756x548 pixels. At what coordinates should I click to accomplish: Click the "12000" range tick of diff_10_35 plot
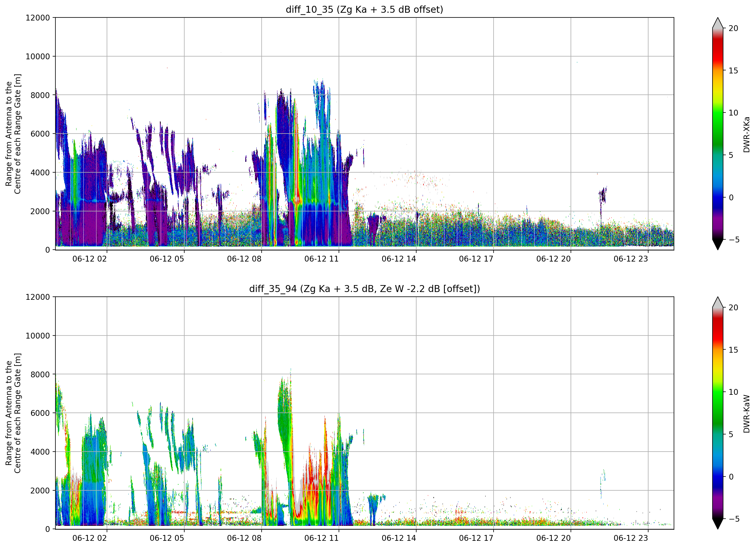click(x=38, y=18)
